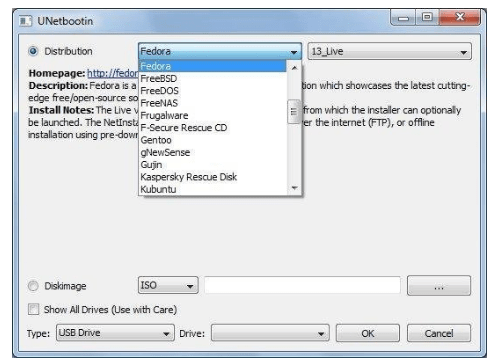The width and height of the screenshot is (493, 364).
Task: Open the ISO image type dropdown
Action: [x=168, y=285]
